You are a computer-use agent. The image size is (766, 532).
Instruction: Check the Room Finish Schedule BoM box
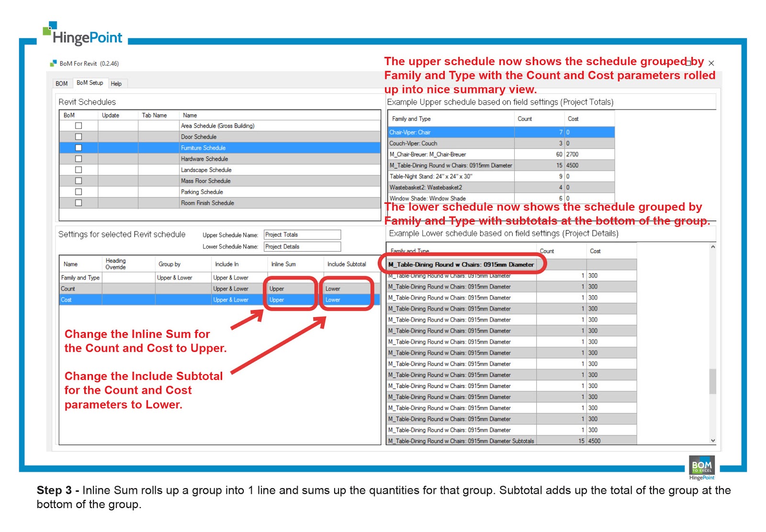(78, 202)
